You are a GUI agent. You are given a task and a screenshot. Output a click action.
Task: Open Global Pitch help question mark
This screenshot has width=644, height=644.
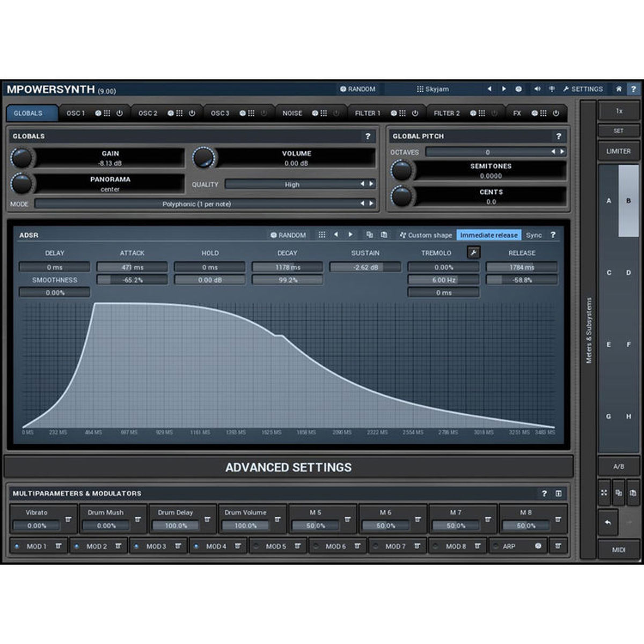pos(558,136)
